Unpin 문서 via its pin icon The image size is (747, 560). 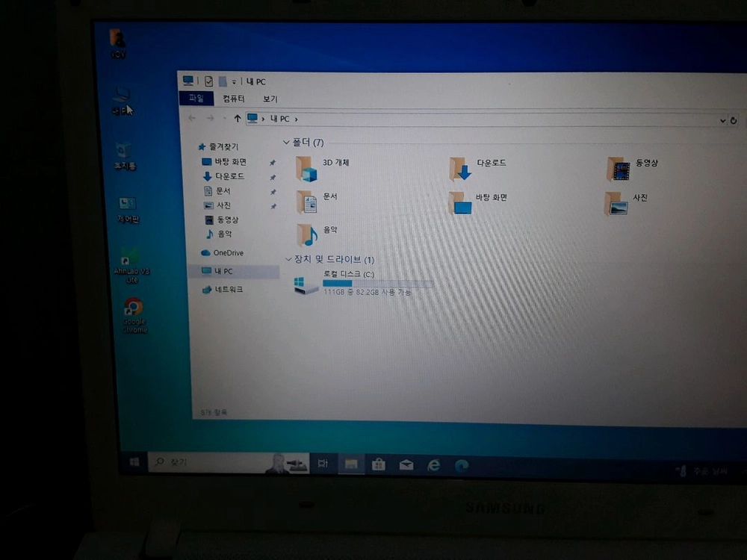[273, 193]
